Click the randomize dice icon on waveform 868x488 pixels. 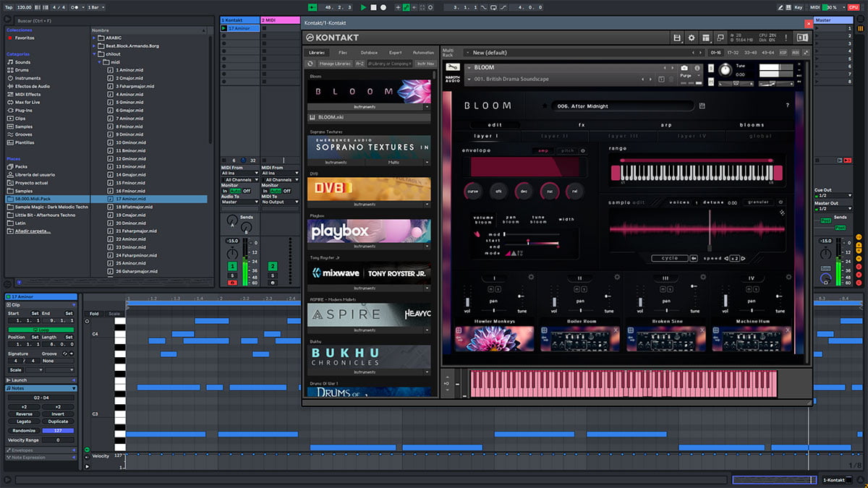[782, 213]
